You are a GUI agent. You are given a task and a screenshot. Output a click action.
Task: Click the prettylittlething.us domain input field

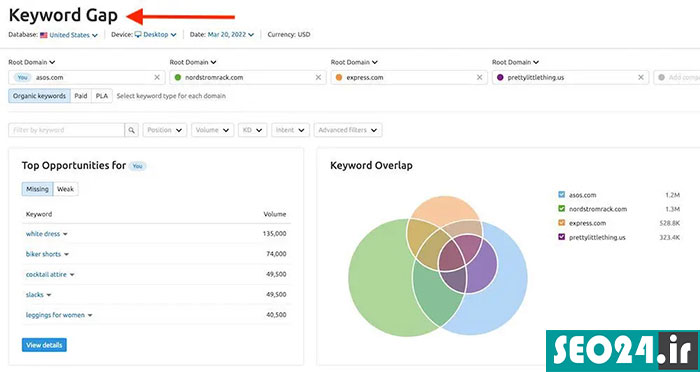pos(570,77)
